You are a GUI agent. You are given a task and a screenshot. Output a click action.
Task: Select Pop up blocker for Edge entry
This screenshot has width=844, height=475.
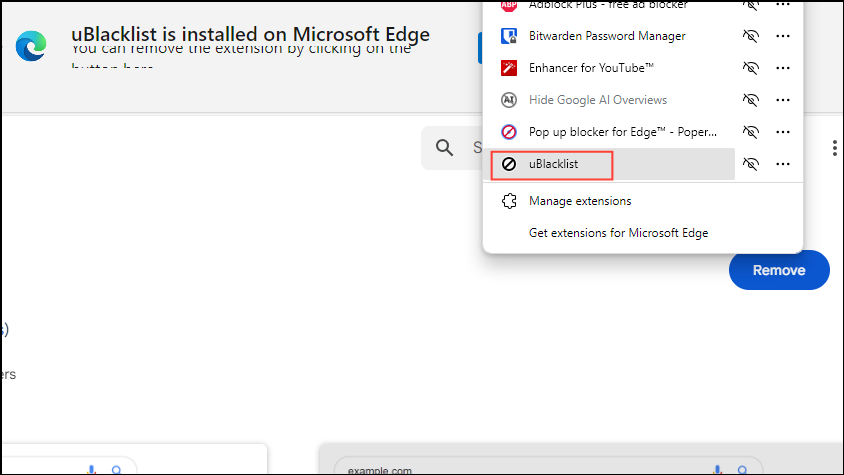[x=609, y=132]
